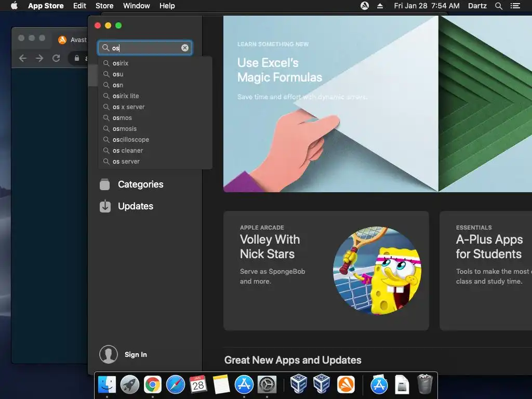
Task: Click the forward arrow in Avast browser window
Action: [39, 58]
